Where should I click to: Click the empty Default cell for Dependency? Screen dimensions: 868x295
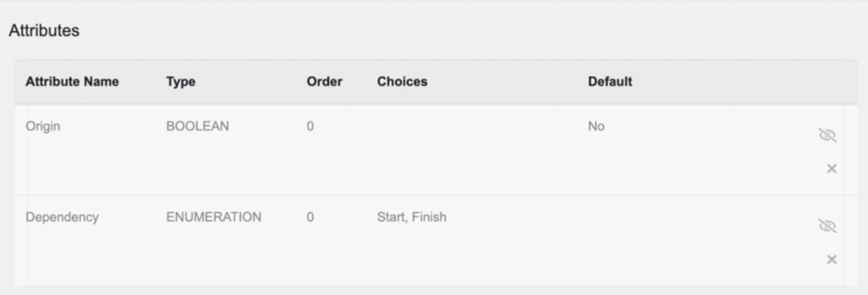point(661,217)
